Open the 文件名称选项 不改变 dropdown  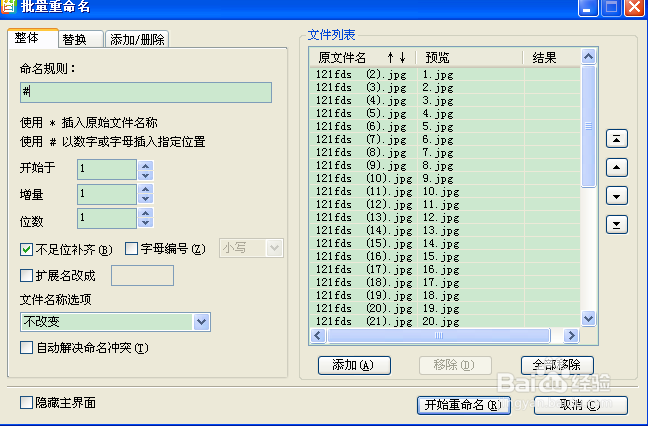pyautogui.click(x=201, y=322)
